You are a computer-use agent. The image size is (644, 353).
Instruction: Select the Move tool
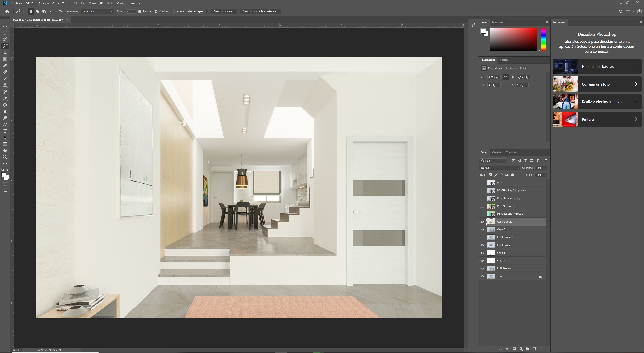[x=5, y=26]
